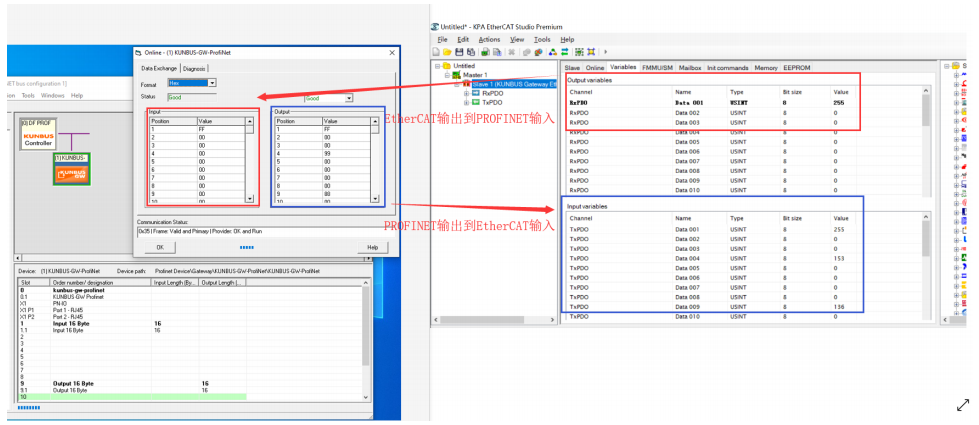Viewport: 979px width, 425px height.
Task: Open the Actions menu
Action: 489,39
